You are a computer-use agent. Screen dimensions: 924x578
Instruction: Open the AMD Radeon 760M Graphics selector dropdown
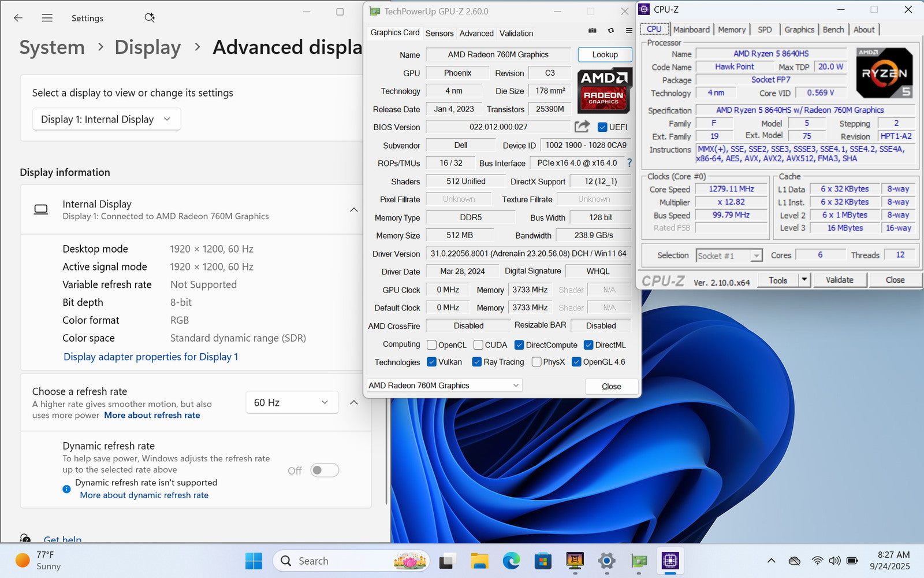coord(444,386)
